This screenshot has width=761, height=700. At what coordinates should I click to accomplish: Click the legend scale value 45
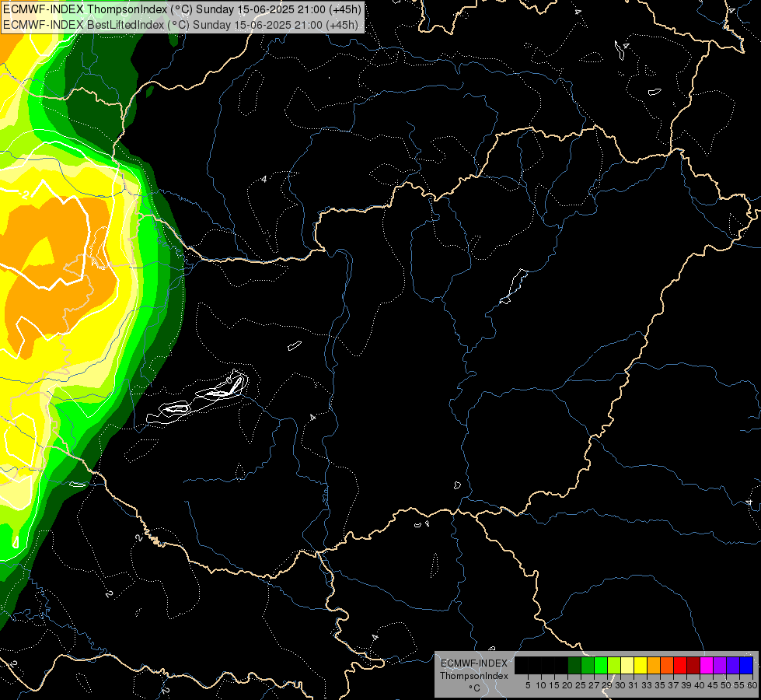[713, 685]
